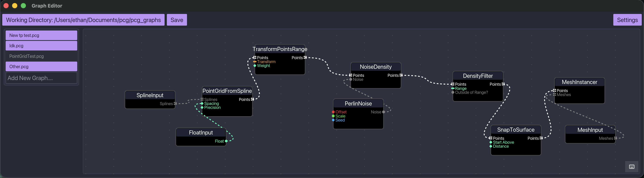Select the TransformPointsRange node title
The image size is (644, 178).
pos(280,49)
